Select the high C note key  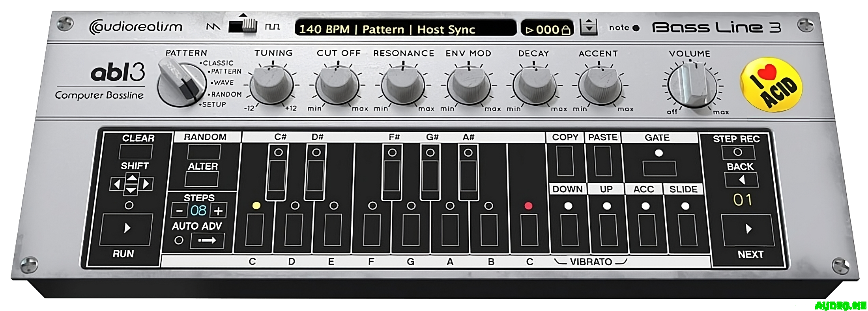point(529,230)
